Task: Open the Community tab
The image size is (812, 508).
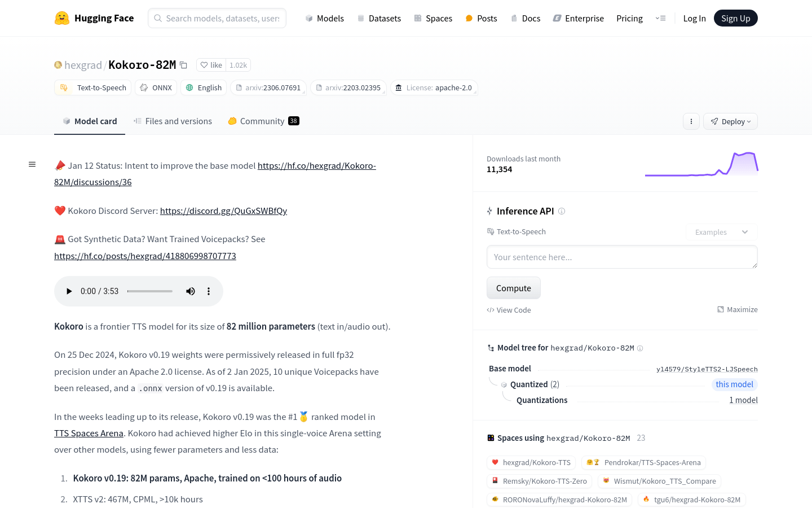Action: [x=263, y=121]
